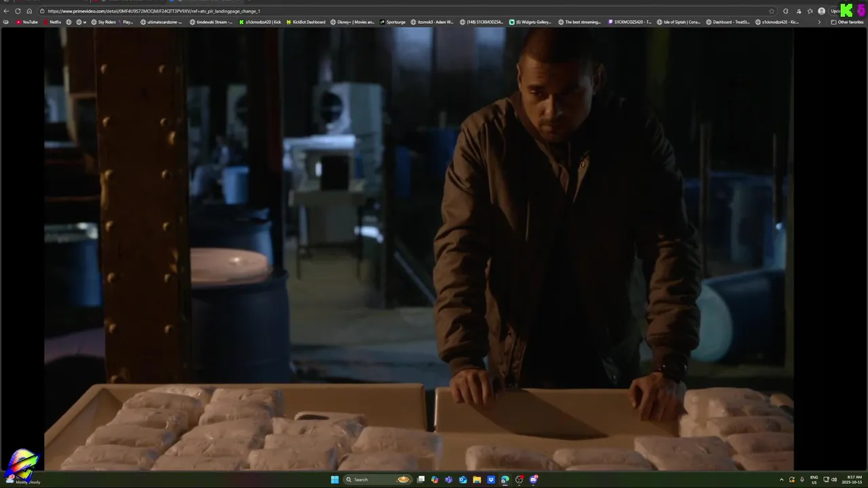
Task: Reload the Prime Video page
Action: point(18,11)
